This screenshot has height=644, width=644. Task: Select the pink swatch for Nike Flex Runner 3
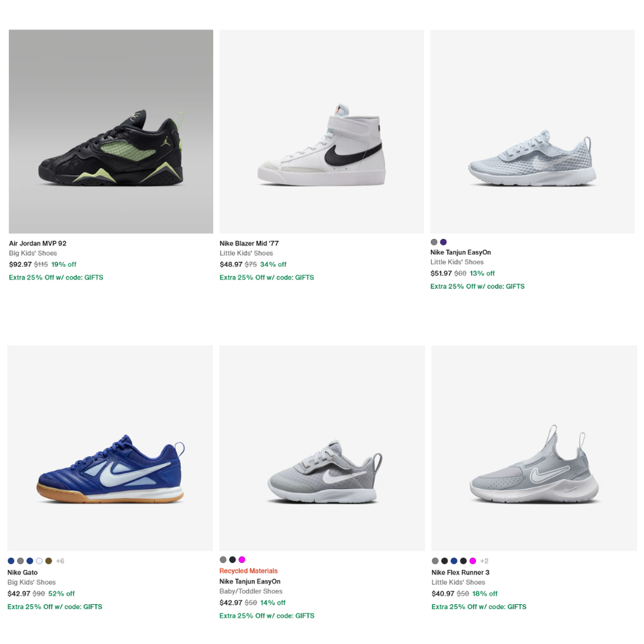point(473,561)
